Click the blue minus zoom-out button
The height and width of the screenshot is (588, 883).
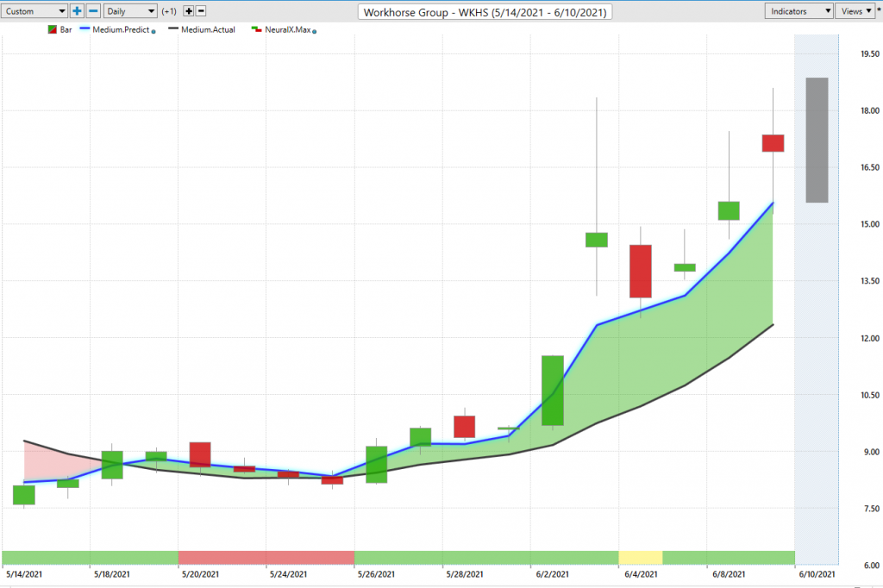pos(93,11)
